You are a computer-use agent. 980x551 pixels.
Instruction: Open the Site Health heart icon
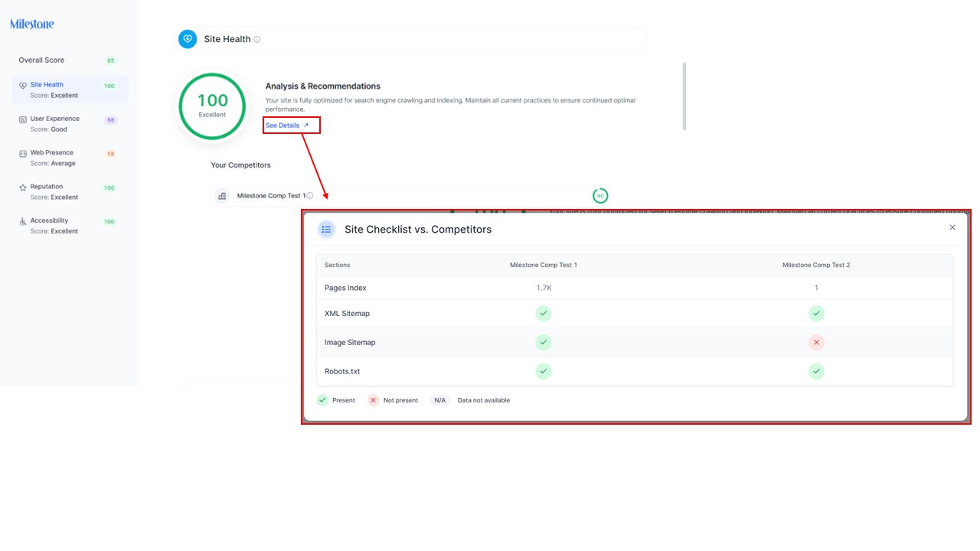pos(188,39)
